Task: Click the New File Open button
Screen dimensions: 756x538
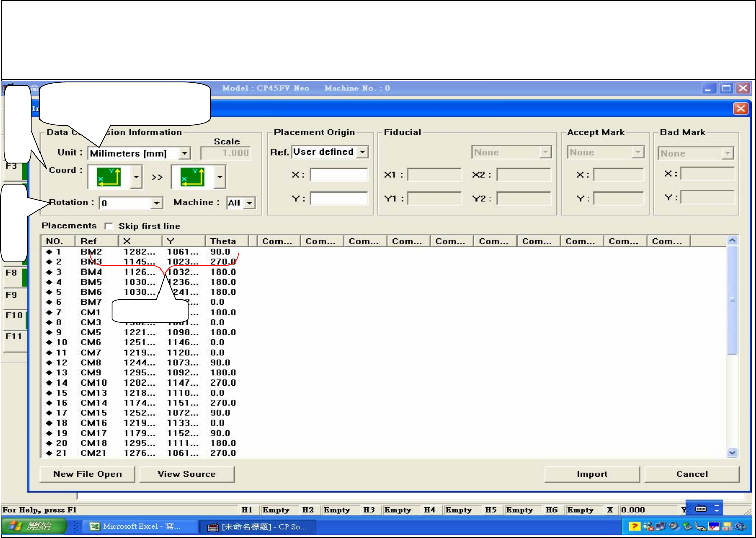Action: (88, 474)
